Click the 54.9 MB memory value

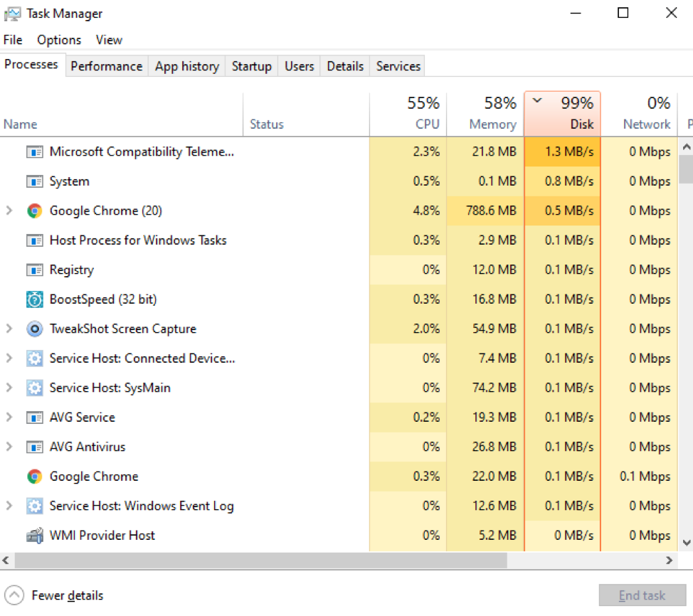pos(494,329)
